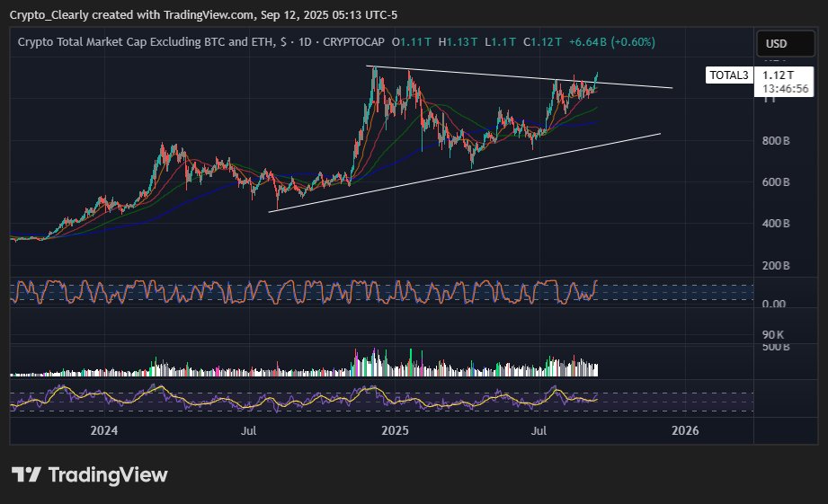Click the 600 B price axis label
Image resolution: width=828 pixels, height=504 pixels.
point(776,182)
